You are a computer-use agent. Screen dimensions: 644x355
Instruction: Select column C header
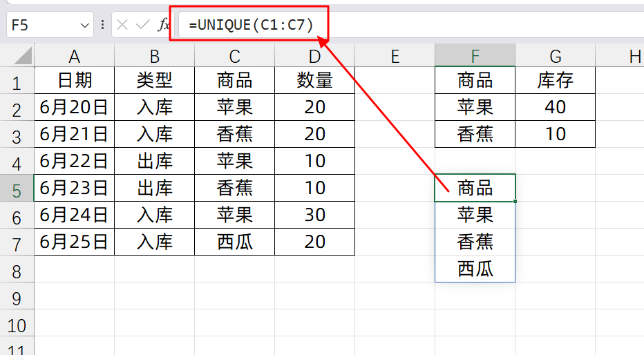(234, 56)
